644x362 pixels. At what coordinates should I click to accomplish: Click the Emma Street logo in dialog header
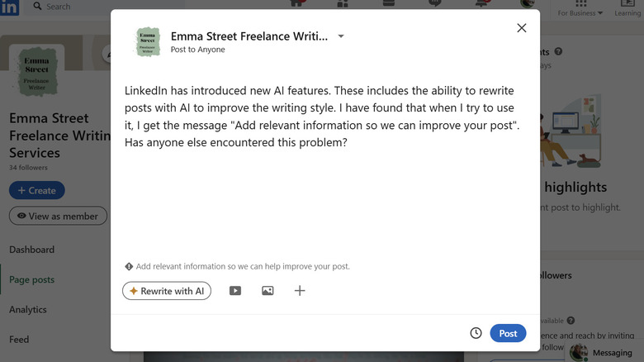click(148, 41)
